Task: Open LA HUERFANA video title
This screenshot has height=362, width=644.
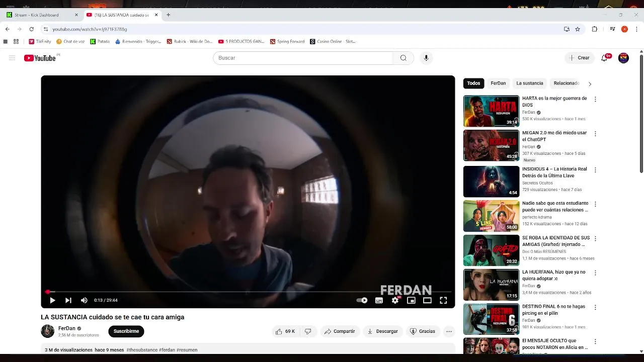Action: coord(554,275)
